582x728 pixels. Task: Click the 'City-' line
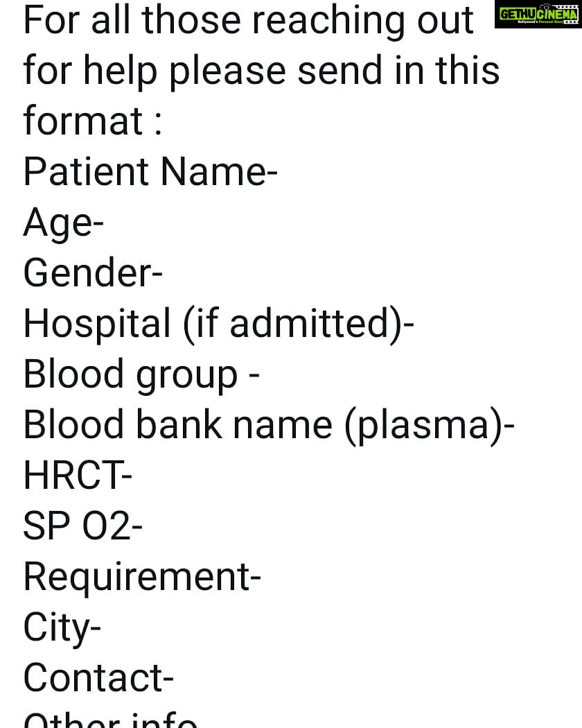62,629
